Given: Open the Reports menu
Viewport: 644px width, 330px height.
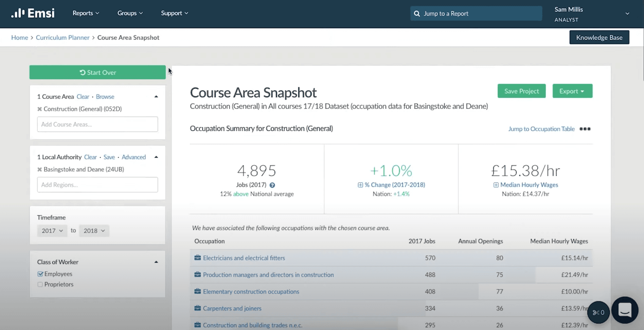Looking at the screenshot, I should pyautogui.click(x=86, y=13).
